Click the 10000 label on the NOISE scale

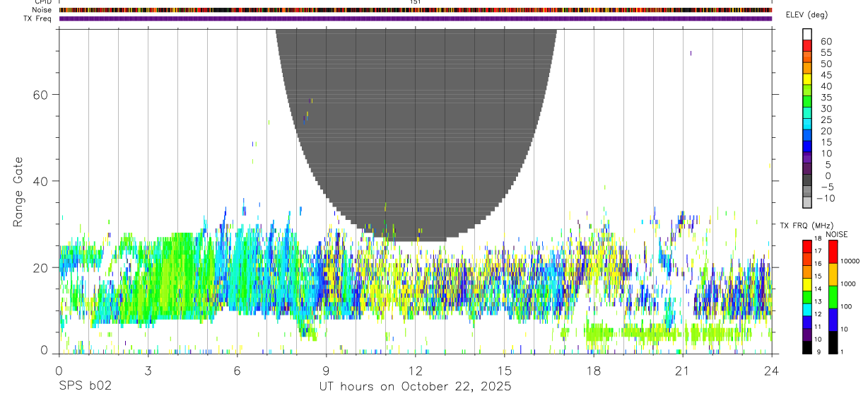(850, 261)
